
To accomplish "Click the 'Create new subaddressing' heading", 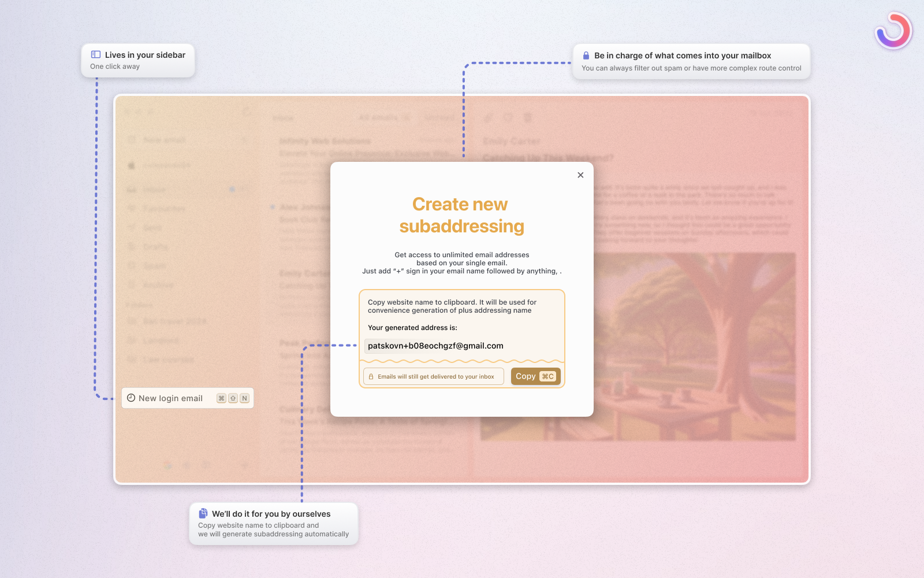I will pos(461,215).
